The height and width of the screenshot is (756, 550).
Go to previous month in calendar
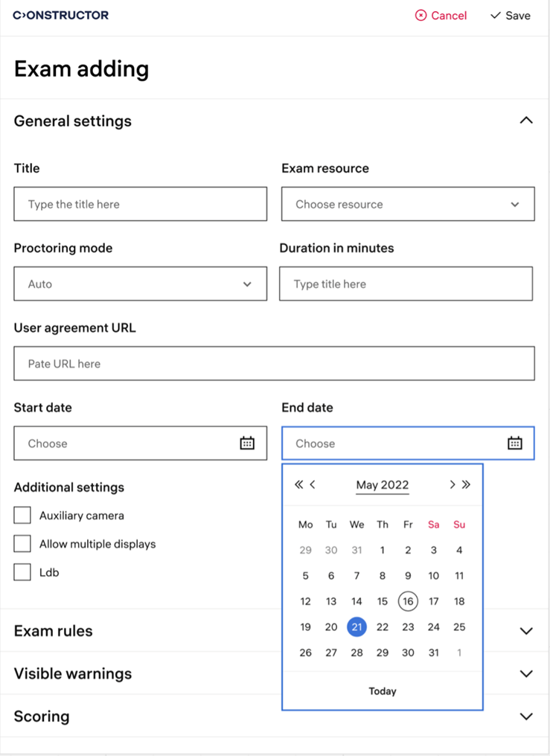(313, 484)
